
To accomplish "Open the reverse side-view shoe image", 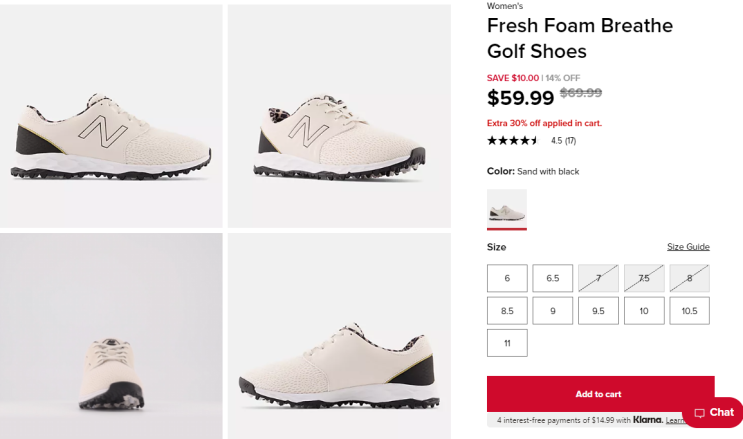I will click(x=339, y=336).
